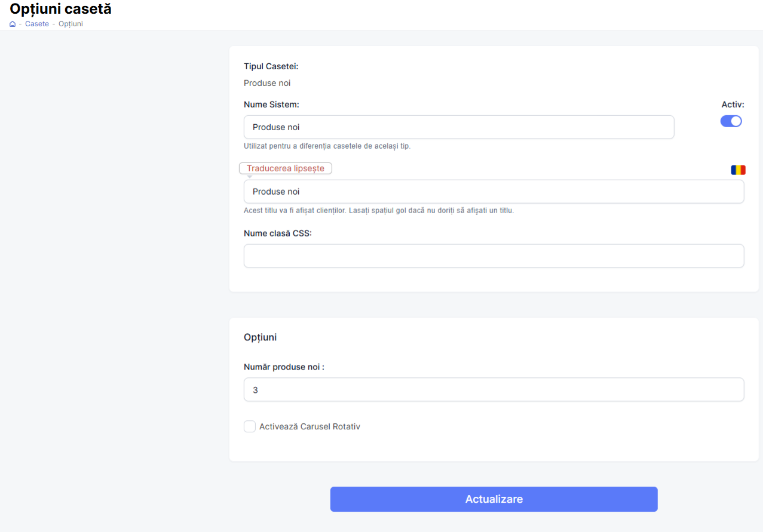Click into the Nume clasă CSS field
The height and width of the screenshot is (532, 763).
(494, 256)
